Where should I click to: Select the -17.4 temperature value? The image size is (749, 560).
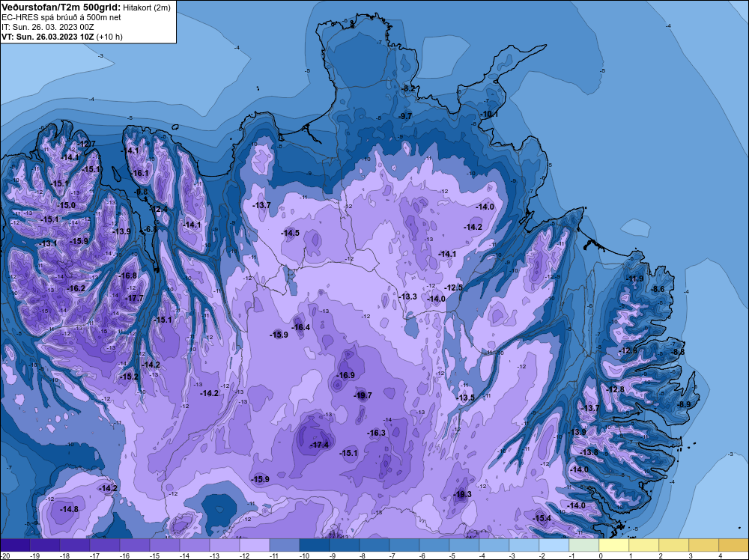(320, 445)
